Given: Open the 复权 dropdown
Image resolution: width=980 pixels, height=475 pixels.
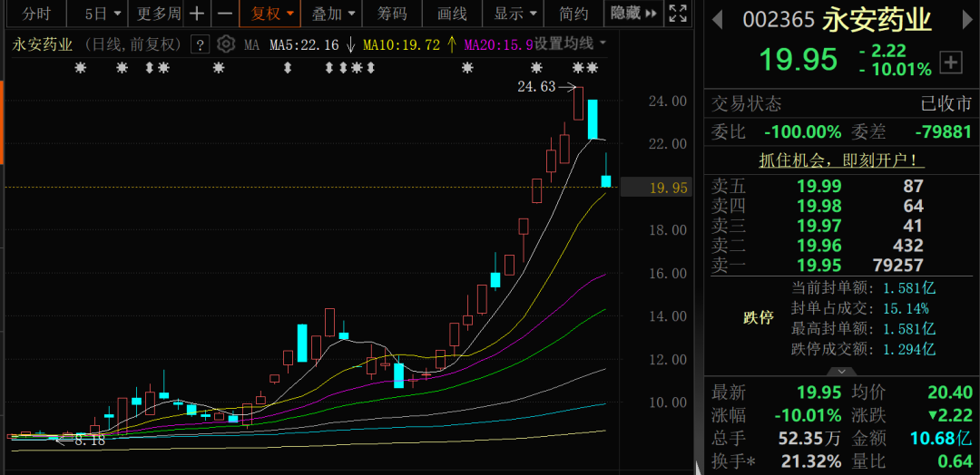Looking at the screenshot, I should click(272, 14).
